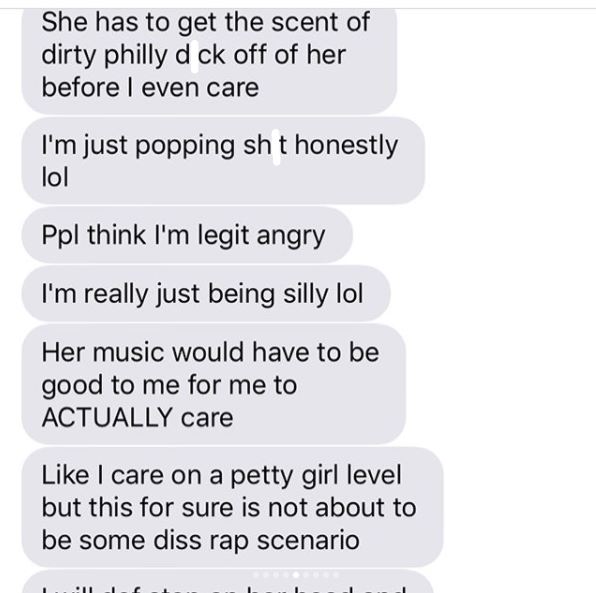Viewport: 596px width, 593px height.
Task: Choose the fourth carousel page dot
Action: point(286,575)
